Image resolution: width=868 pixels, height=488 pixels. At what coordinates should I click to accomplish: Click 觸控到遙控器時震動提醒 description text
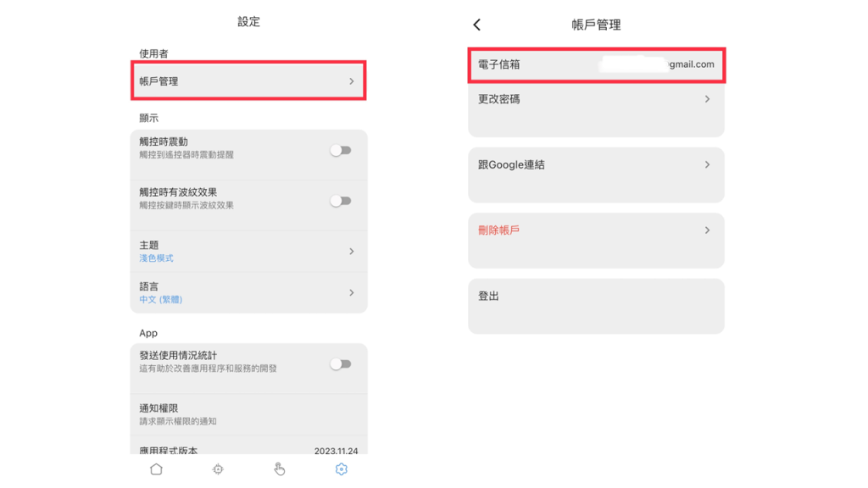186,155
